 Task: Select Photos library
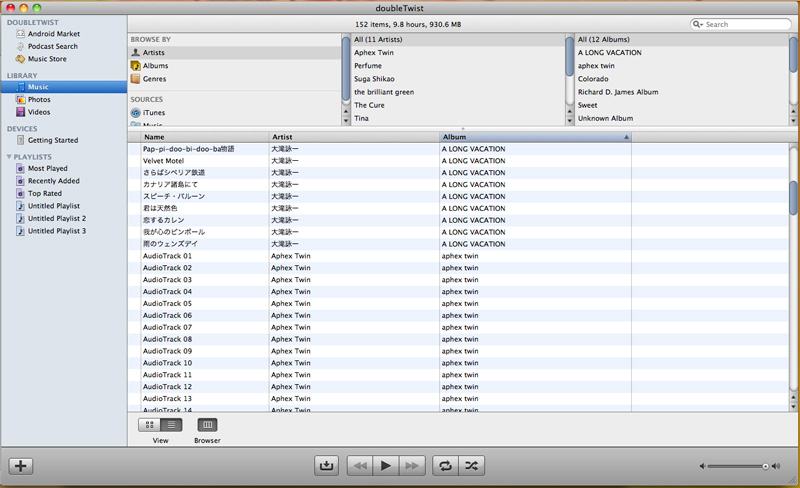39,100
